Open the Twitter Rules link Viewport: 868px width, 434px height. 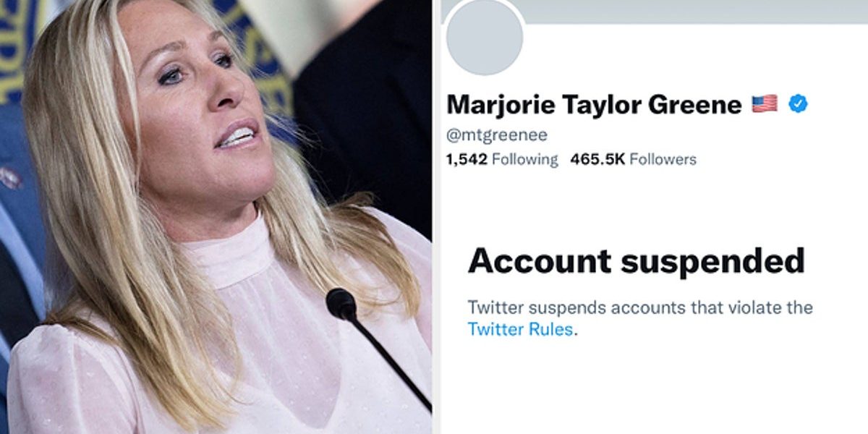coord(521,329)
